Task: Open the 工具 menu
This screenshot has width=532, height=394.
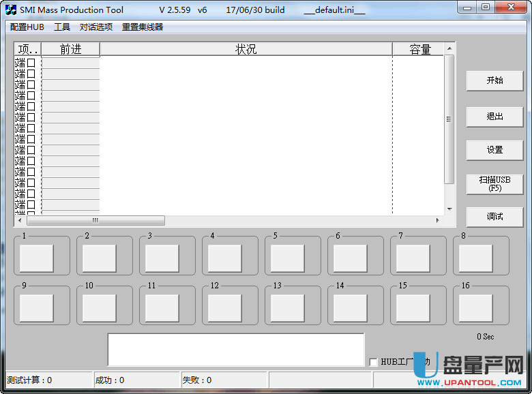Action: (62, 27)
